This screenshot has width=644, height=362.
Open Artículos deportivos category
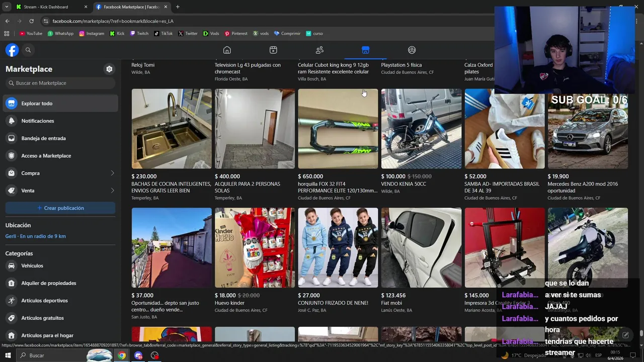pyautogui.click(x=60, y=301)
